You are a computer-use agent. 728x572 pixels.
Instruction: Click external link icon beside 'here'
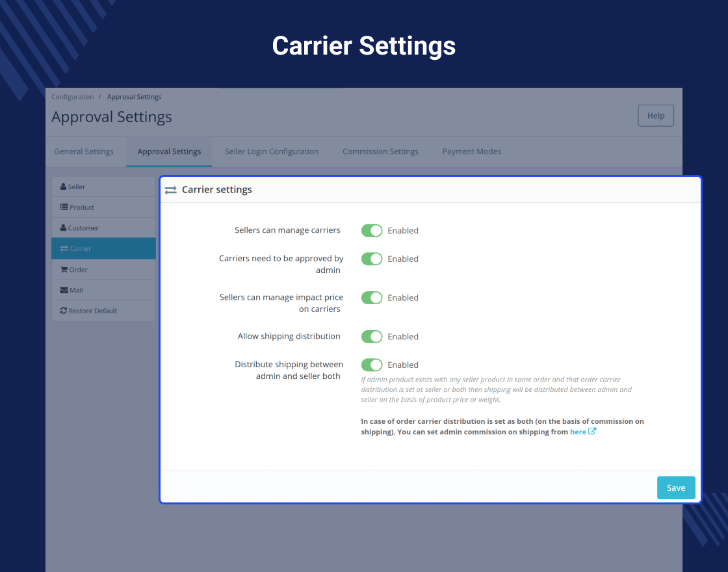(592, 432)
